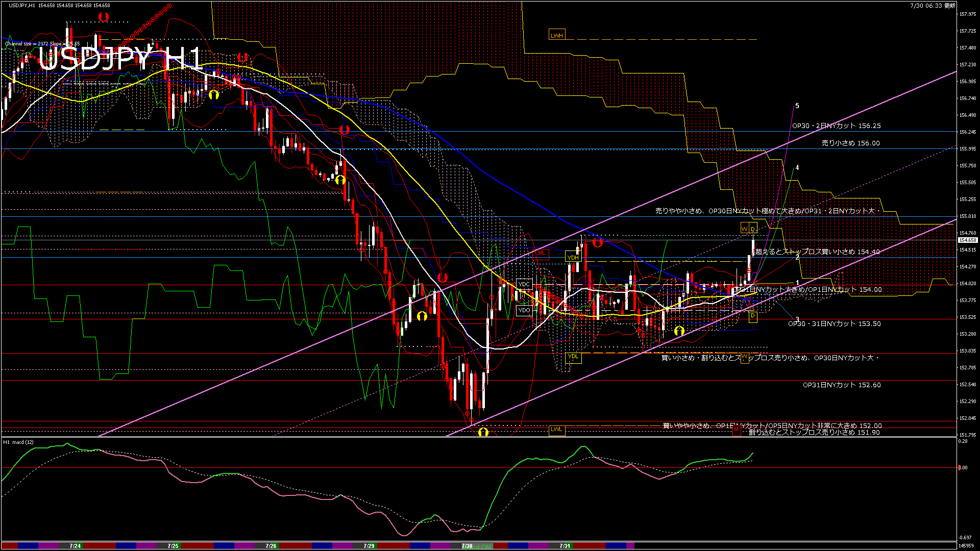This screenshot has width=980, height=551.
Task: Click the red down-arrow circle at chart top-left
Action: pos(104,17)
